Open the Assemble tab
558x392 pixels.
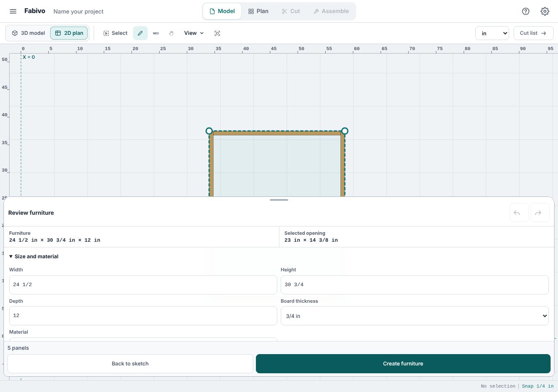pyautogui.click(x=331, y=11)
